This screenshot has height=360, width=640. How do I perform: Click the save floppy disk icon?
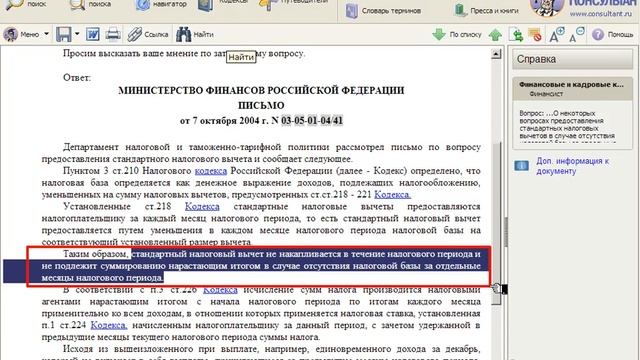coord(64,35)
